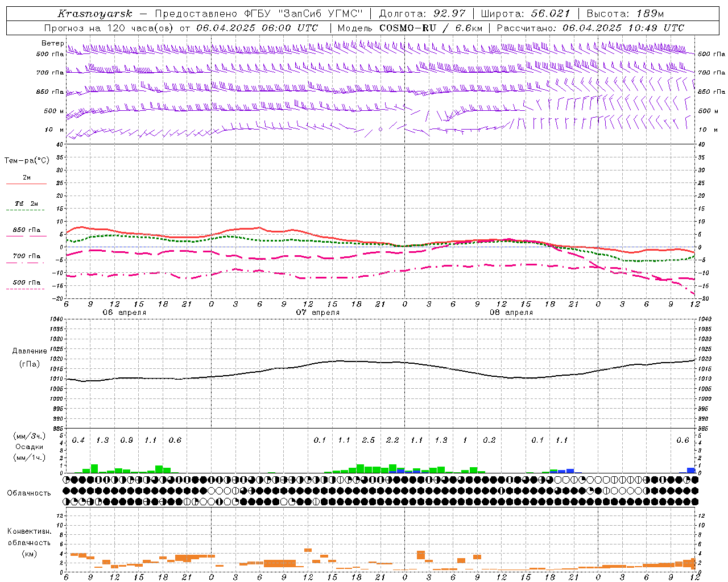Click the solid red '2м' legend line sample

(x=26, y=184)
